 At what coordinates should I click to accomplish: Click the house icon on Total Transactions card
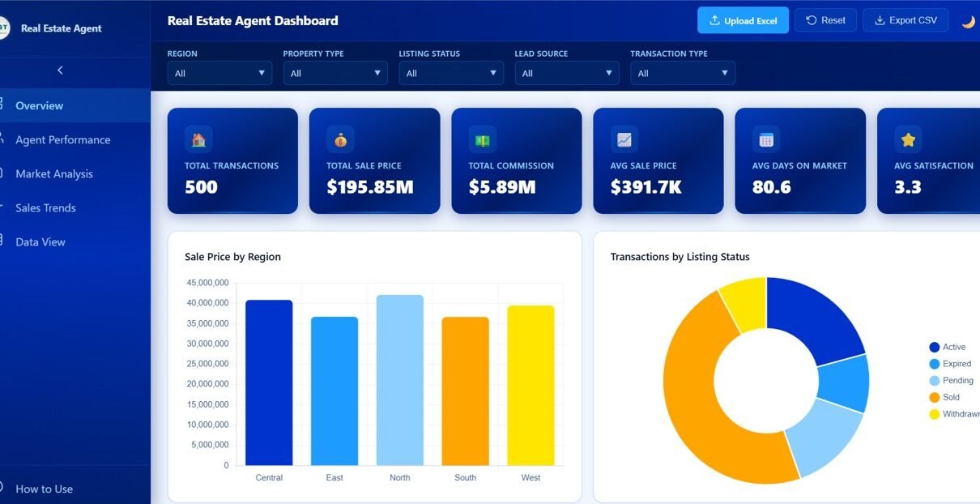point(198,139)
